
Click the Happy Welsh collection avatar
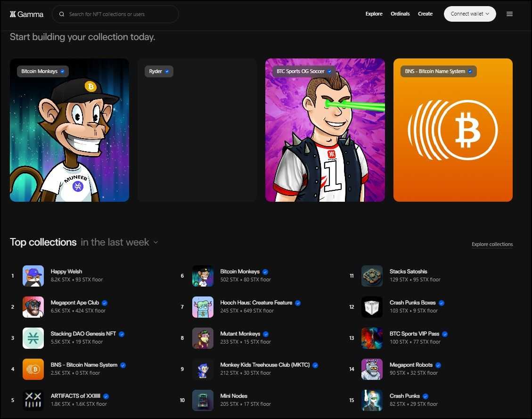[x=33, y=276]
